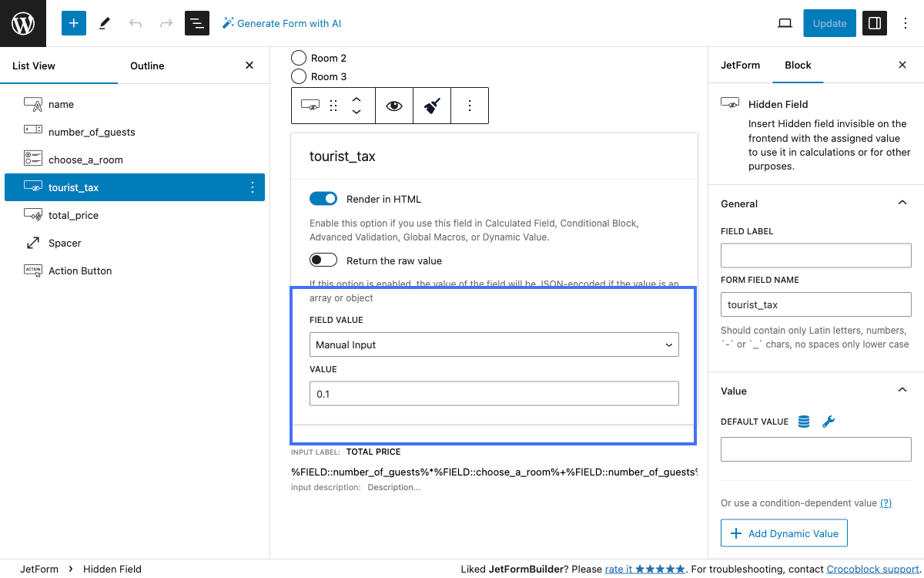This screenshot has width=924, height=578.
Task: Collapse the Value panel section
Action: tap(902, 391)
